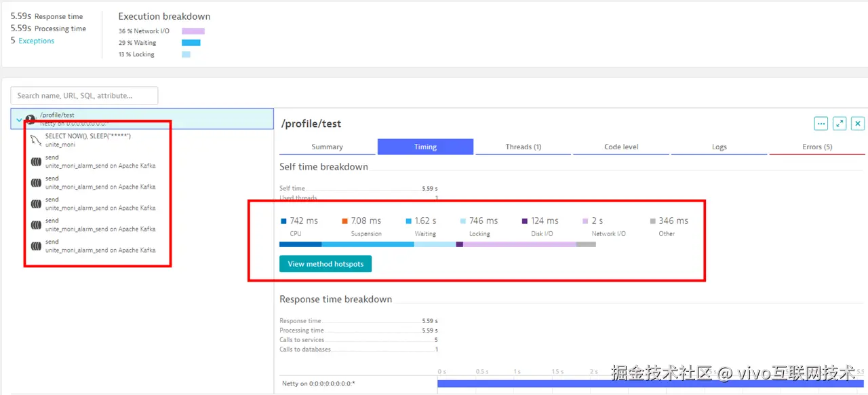Switch to the Summary tab
868x395 pixels.
pyautogui.click(x=327, y=147)
